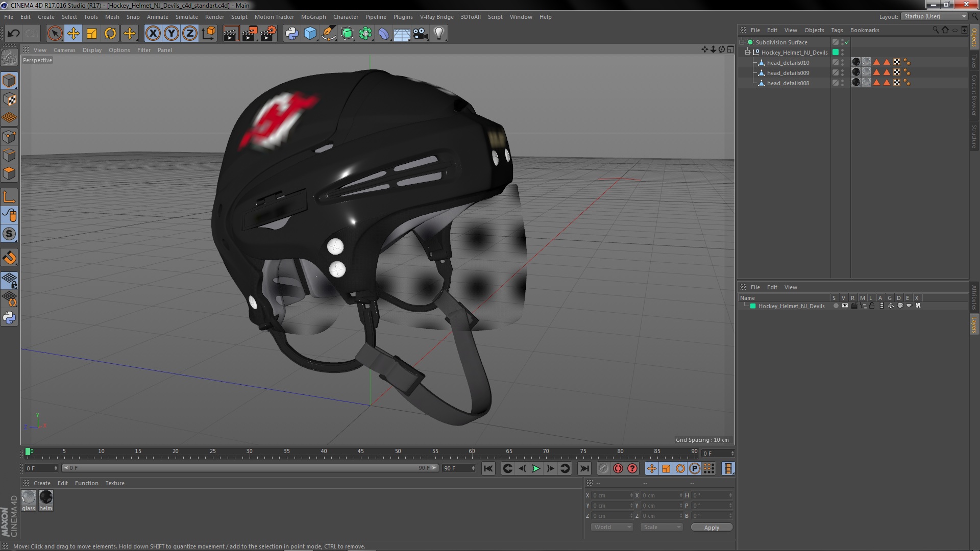The height and width of the screenshot is (551, 980).
Task: Open the viewport Cameras menu
Action: [x=64, y=50]
